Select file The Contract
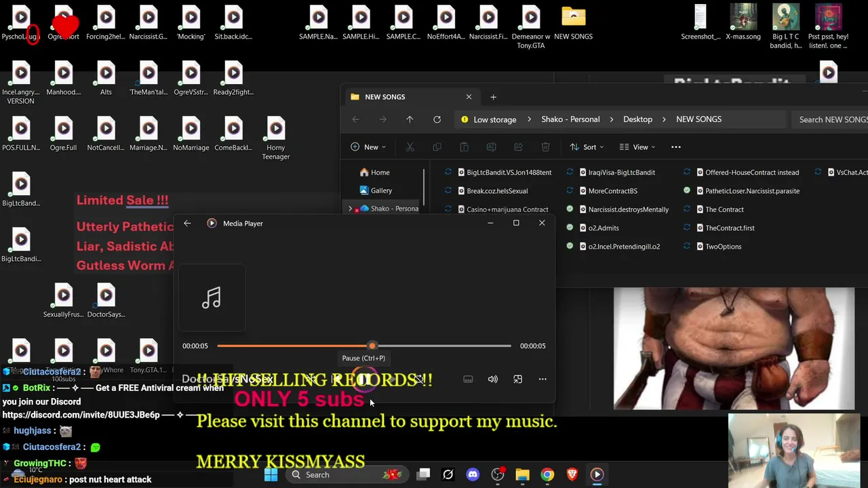The image size is (868, 488). [x=724, y=209]
